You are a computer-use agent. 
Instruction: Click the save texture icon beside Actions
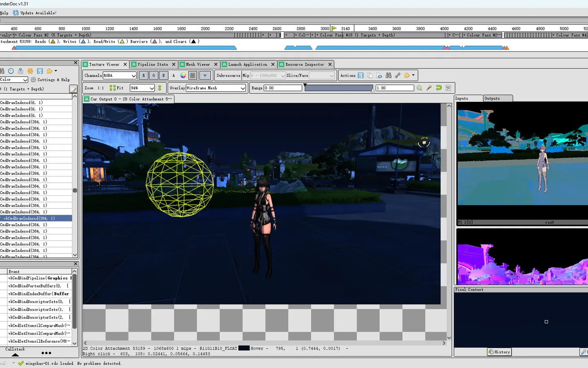[x=361, y=76]
